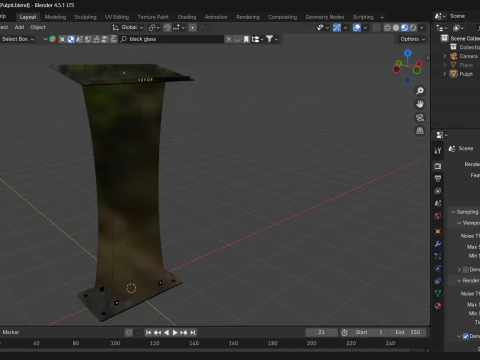Screen dimensions: 480x360
Task: Jump to previous keyframe
Action: (157, 332)
